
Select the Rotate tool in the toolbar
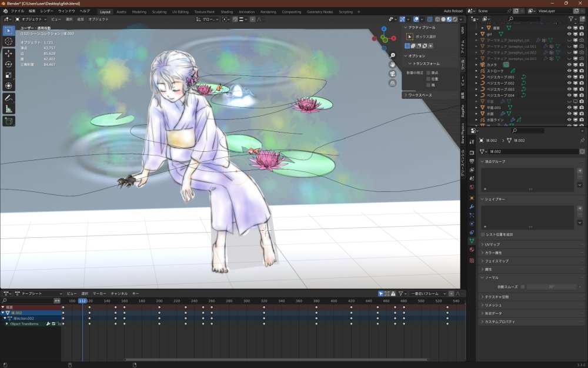(9, 64)
